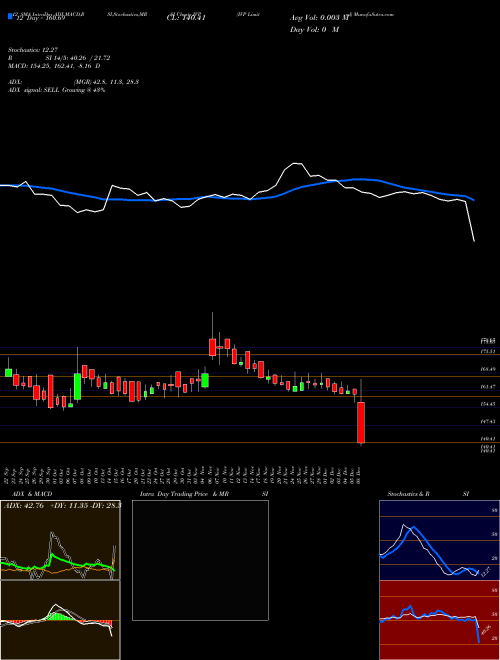This screenshot has height=660, width=500.
Task: Click the 154.45 price axis label
Action: [487, 404]
